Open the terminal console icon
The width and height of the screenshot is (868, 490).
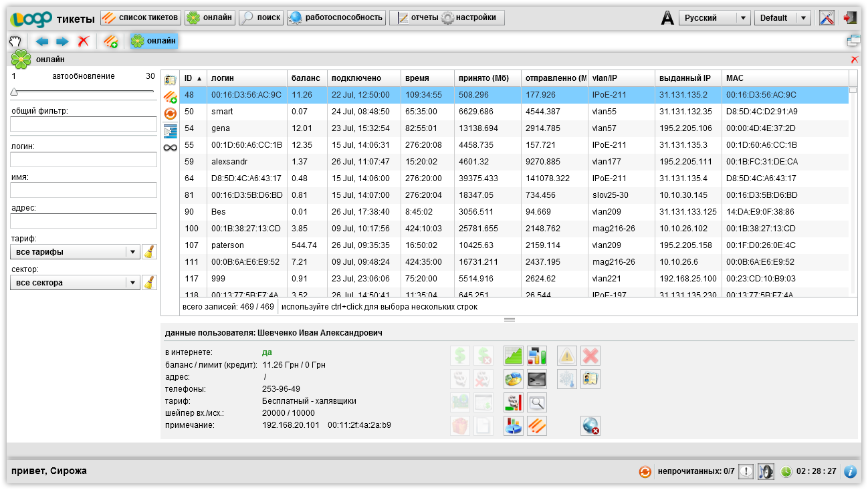(536, 380)
